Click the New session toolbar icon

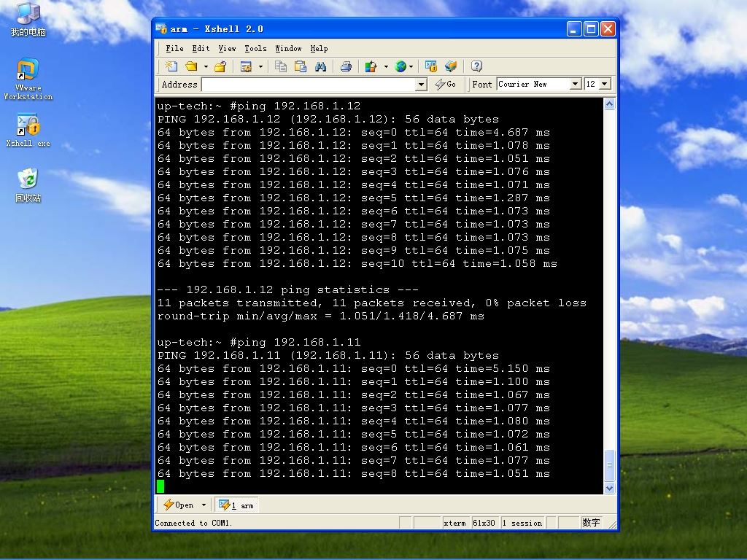(171, 66)
